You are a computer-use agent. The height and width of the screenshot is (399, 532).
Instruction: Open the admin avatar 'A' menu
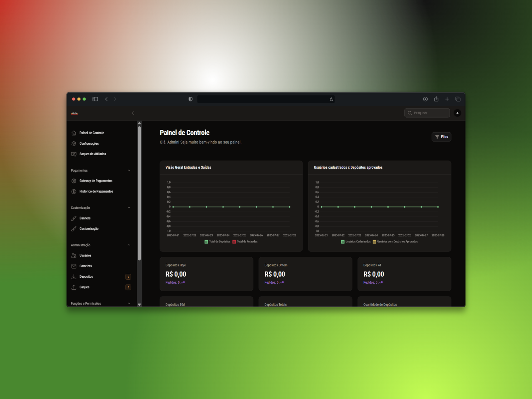coord(457,113)
